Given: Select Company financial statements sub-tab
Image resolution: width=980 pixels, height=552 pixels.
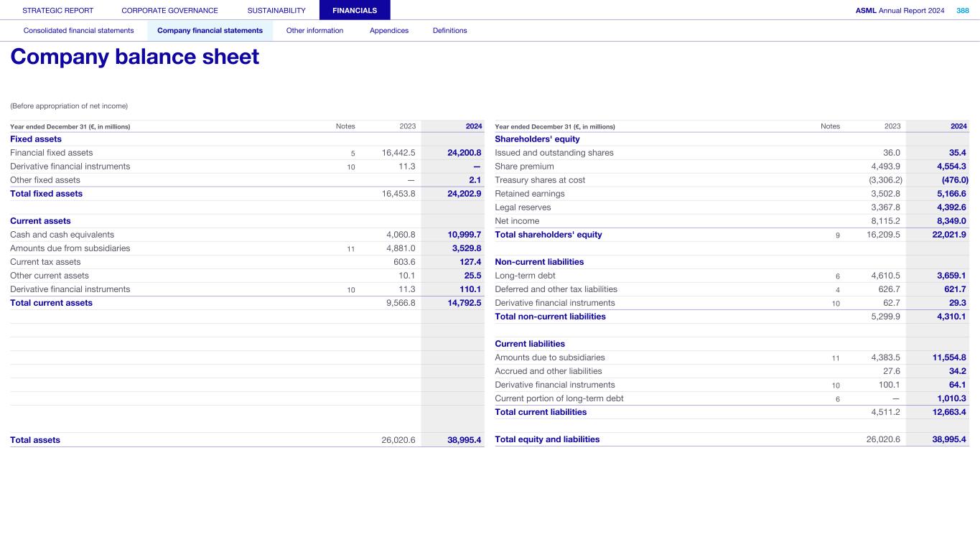Looking at the screenshot, I should 210,31.
